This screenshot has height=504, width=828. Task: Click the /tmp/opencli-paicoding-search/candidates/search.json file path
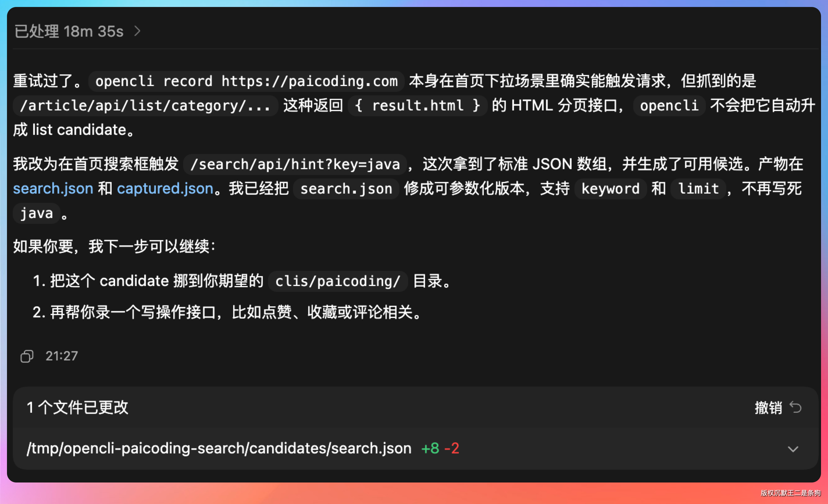(x=219, y=448)
